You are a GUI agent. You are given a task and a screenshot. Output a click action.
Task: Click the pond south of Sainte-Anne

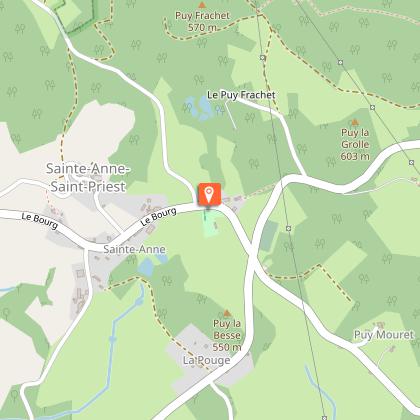[x=146, y=267]
